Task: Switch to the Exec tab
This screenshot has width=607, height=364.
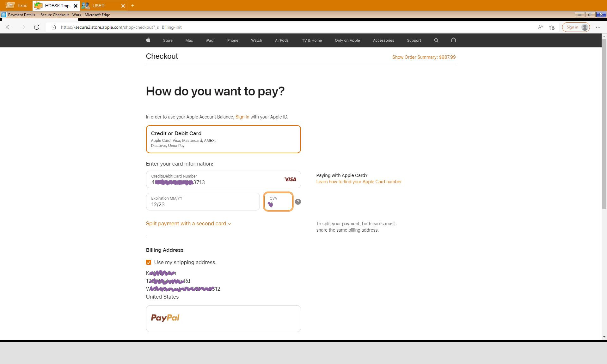Action: pos(16,5)
